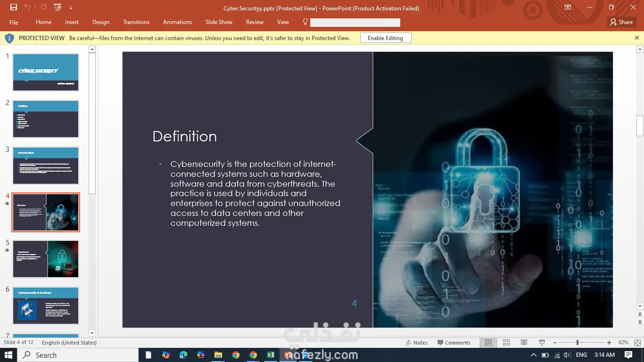
Task: Select the Design ribbon tab
Action: 101,22
